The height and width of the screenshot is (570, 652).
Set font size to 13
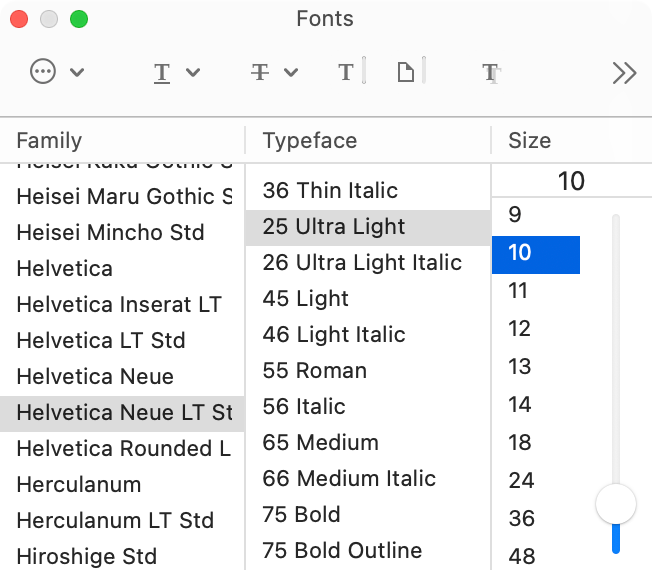click(x=536, y=367)
